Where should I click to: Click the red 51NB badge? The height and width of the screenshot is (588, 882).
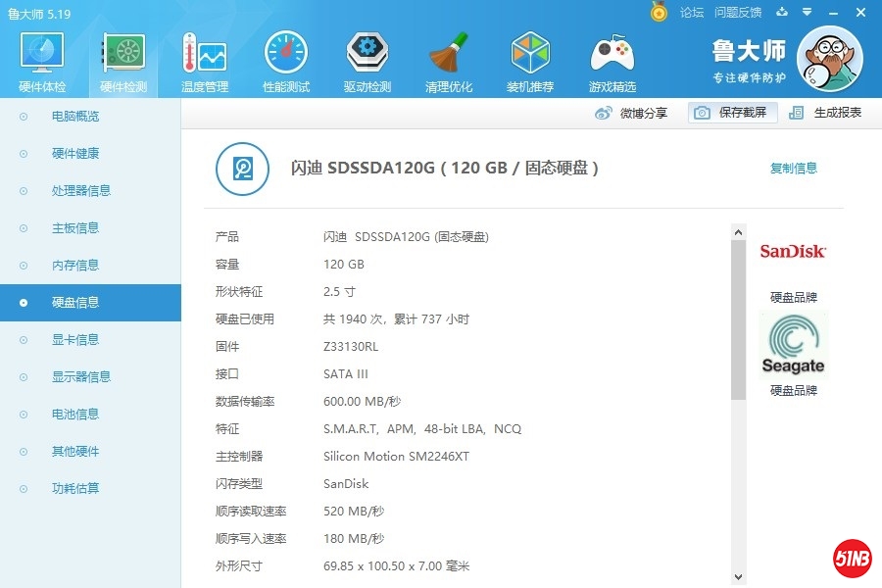point(853,559)
